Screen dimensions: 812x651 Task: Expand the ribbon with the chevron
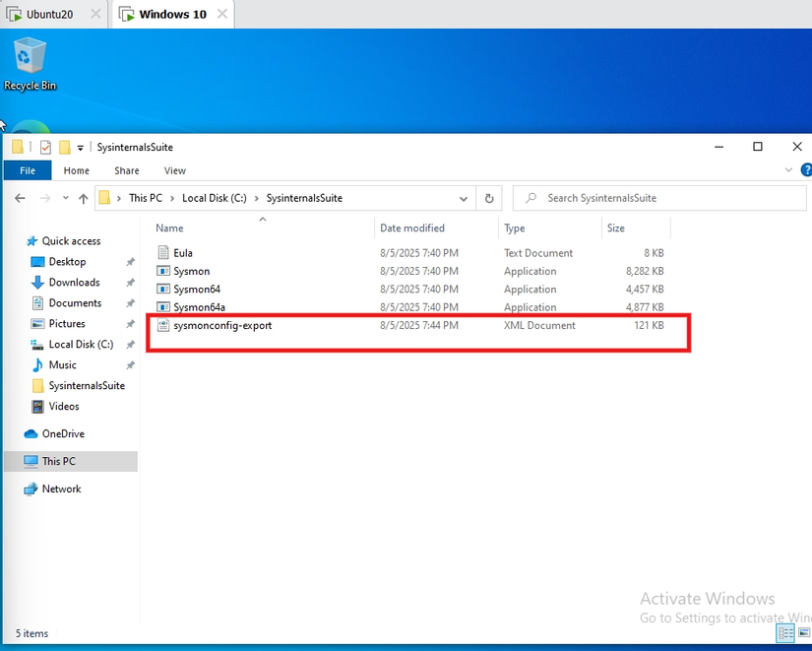tap(788, 170)
